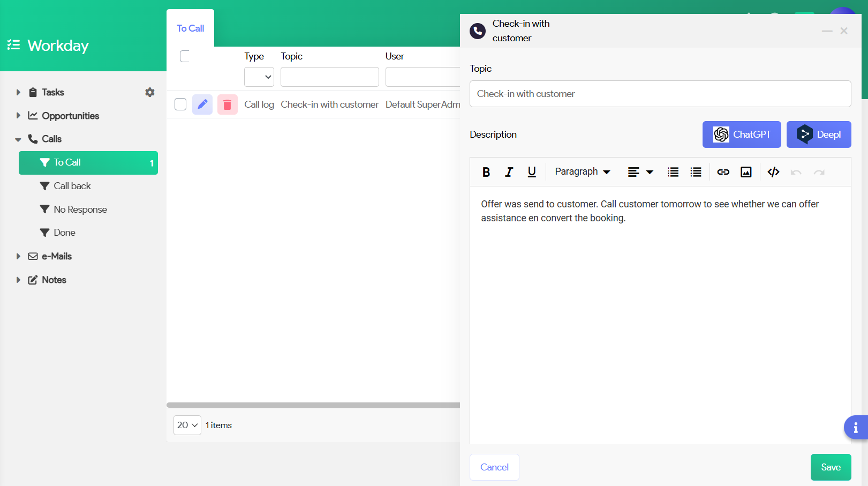Toggle bold formatting in editor

coord(486,172)
